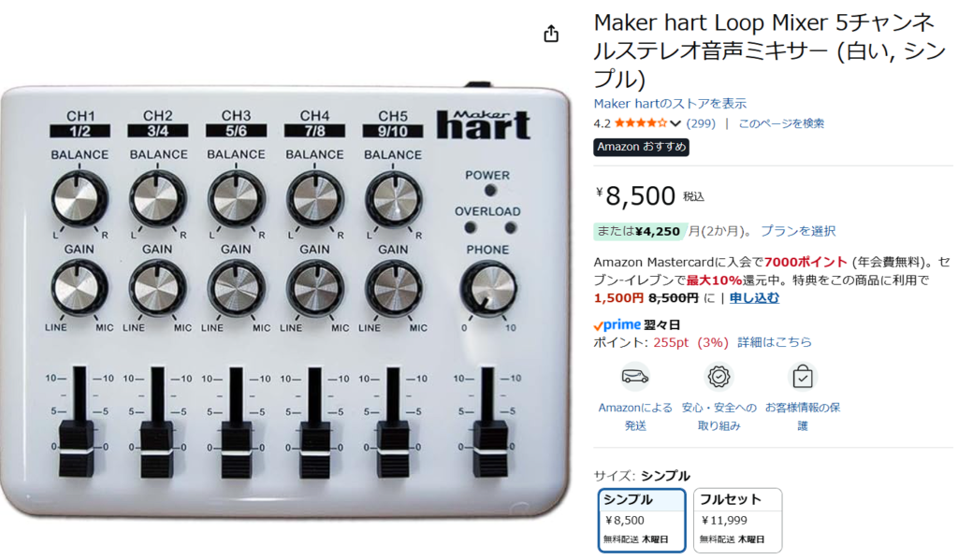This screenshot has width=958, height=560.
Task: Open the プランを選択 payment plan selector
Action: coord(798,231)
